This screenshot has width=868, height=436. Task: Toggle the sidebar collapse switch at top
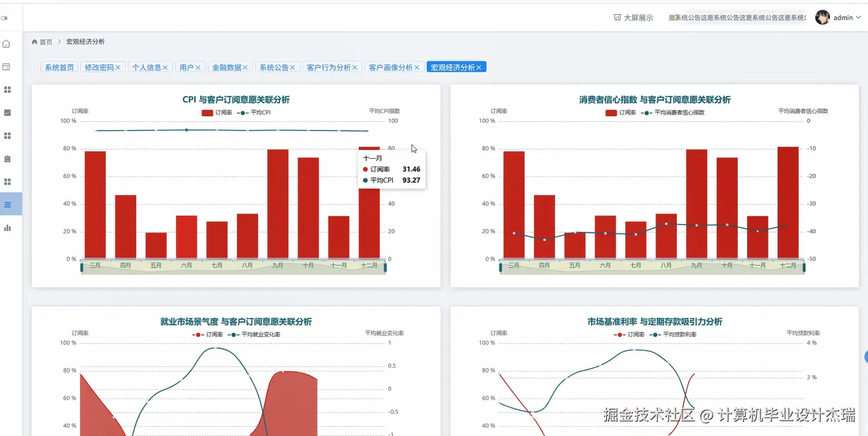(x=5, y=18)
